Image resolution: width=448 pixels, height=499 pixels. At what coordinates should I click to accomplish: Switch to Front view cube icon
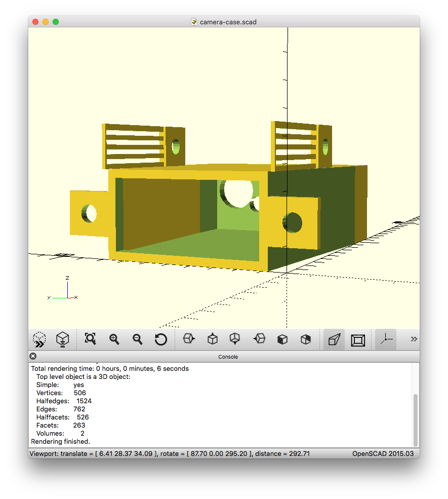pos(282,339)
